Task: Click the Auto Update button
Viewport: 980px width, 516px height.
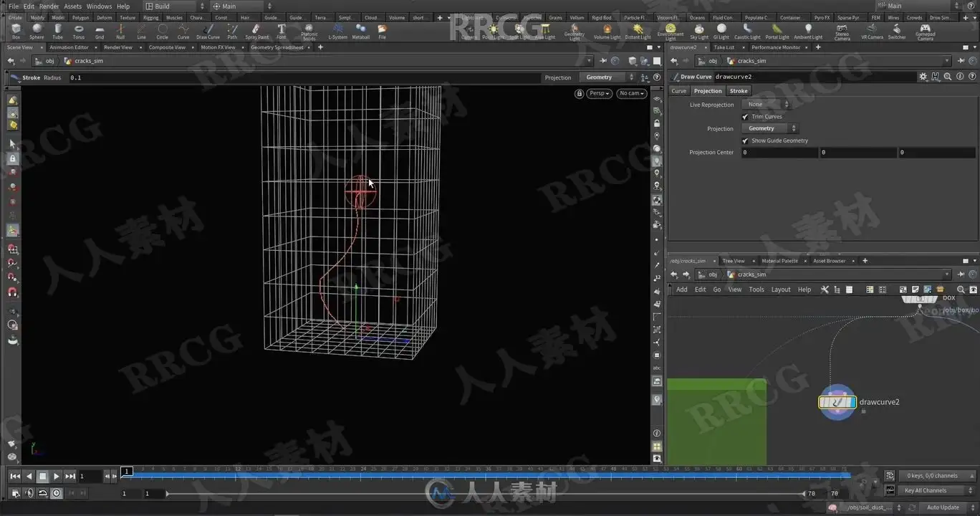Action: (943, 507)
